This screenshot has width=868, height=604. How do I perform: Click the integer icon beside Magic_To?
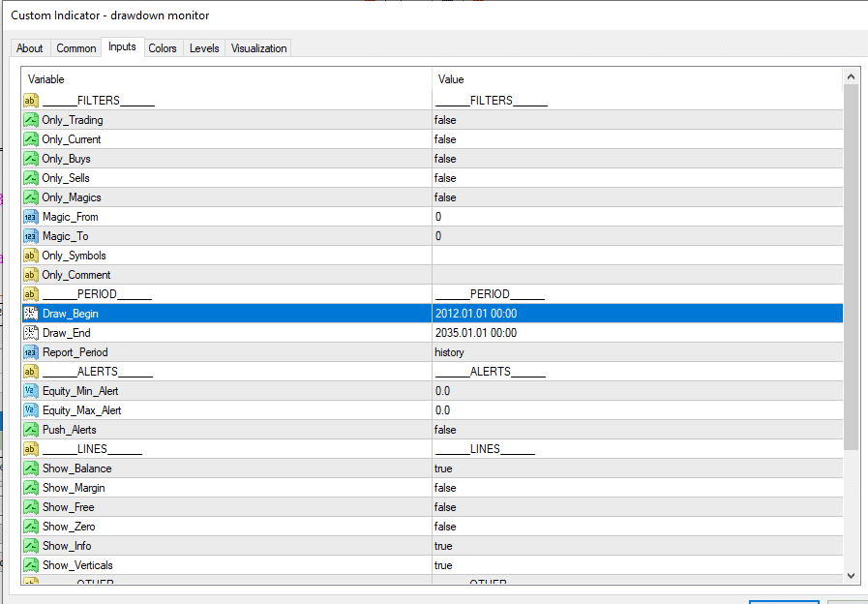point(31,236)
